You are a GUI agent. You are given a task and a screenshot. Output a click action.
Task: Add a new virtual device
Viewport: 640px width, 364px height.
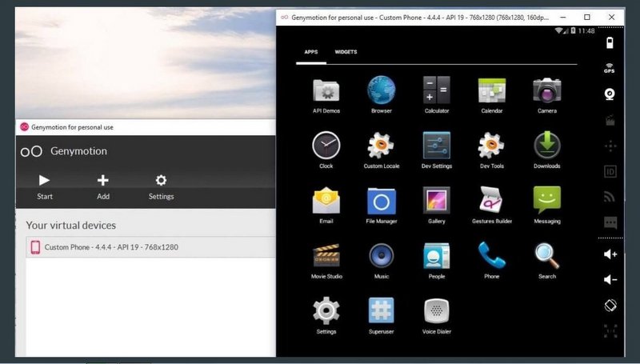103,187
